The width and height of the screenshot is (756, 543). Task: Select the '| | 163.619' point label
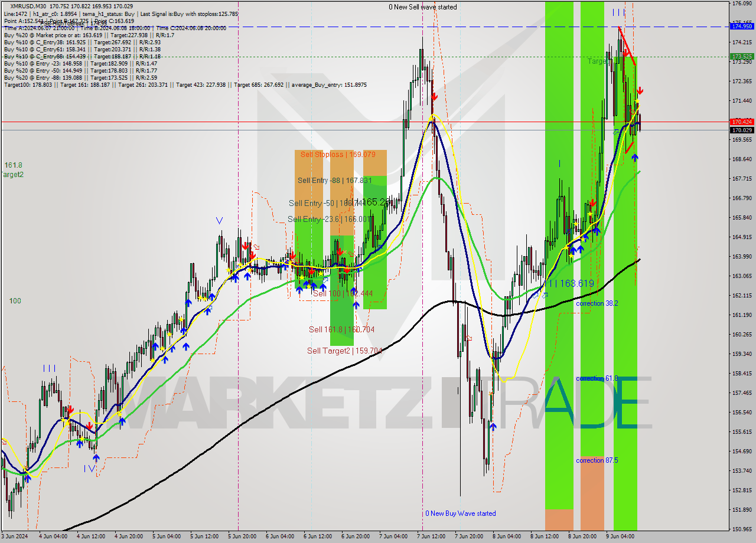pyautogui.click(x=571, y=283)
